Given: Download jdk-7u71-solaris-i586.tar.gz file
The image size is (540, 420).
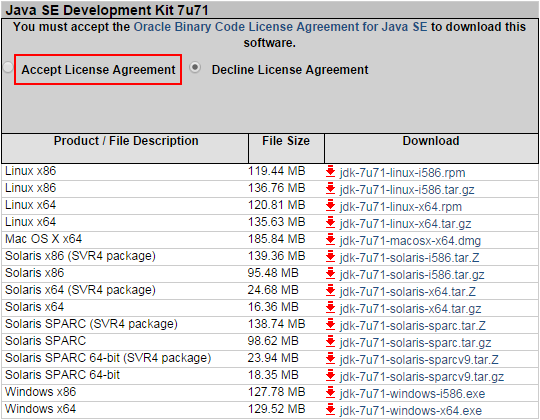Looking at the screenshot, I should coord(412,275).
